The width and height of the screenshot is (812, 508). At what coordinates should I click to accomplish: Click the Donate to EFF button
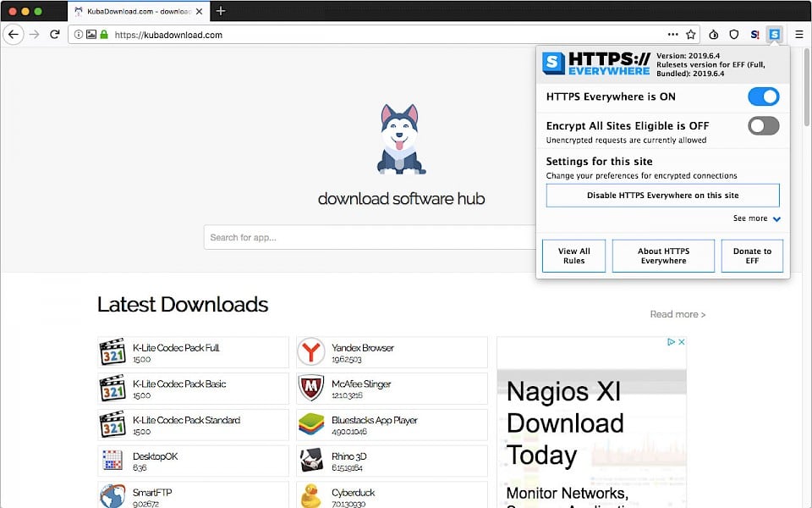pyautogui.click(x=752, y=256)
